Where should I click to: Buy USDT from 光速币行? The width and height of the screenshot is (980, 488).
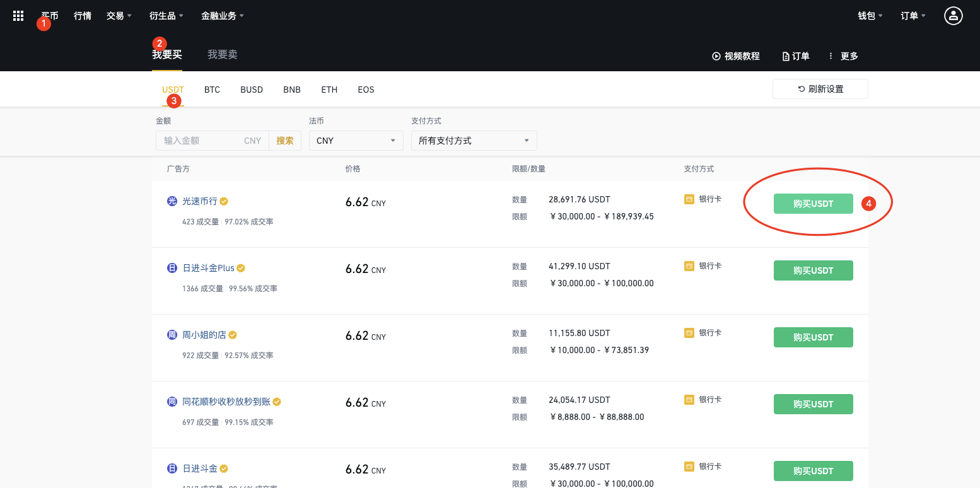pos(814,204)
